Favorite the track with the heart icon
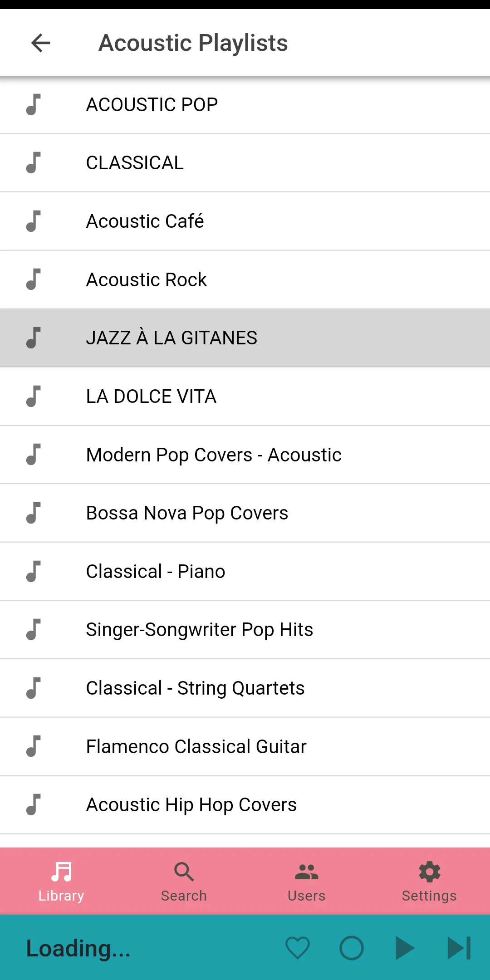The height and width of the screenshot is (980, 490). pyautogui.click(x=298, y=948)
